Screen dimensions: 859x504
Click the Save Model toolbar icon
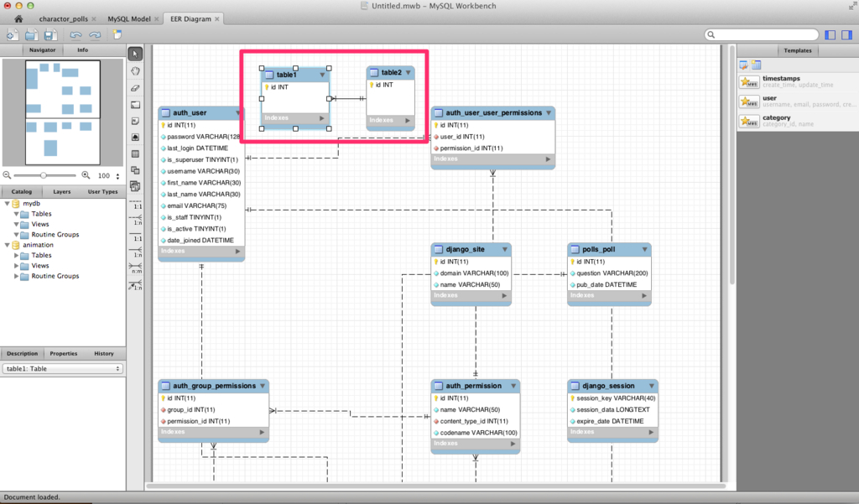point(49,34)
